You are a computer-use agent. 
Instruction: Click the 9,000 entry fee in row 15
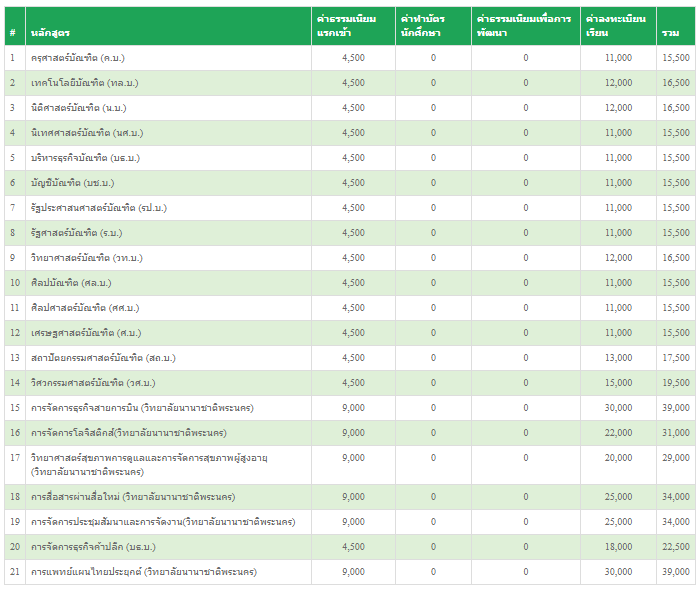tap(353, 408)
